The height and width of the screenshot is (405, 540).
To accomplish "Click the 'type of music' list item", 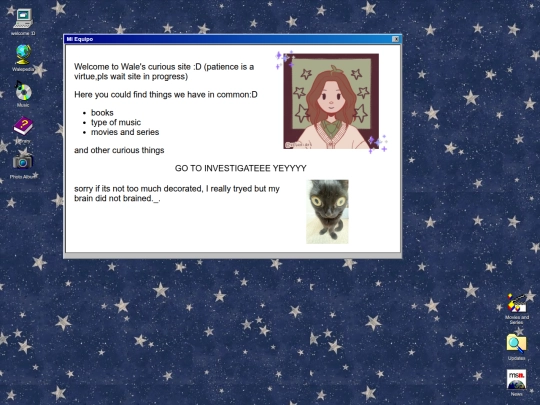I will pos(116,122).
